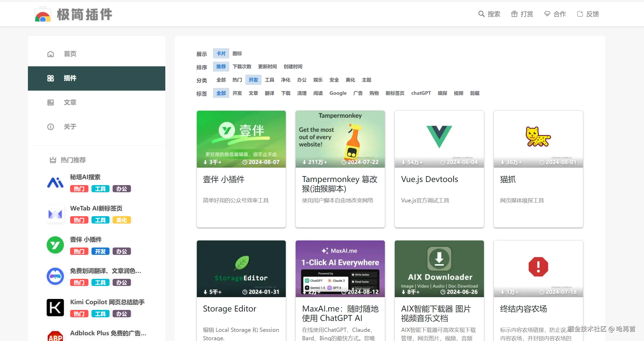This screenshot has width=644, height=341.
Task: Open the Tampermonkey card thumbnail
Action: (x=340, y=139)
